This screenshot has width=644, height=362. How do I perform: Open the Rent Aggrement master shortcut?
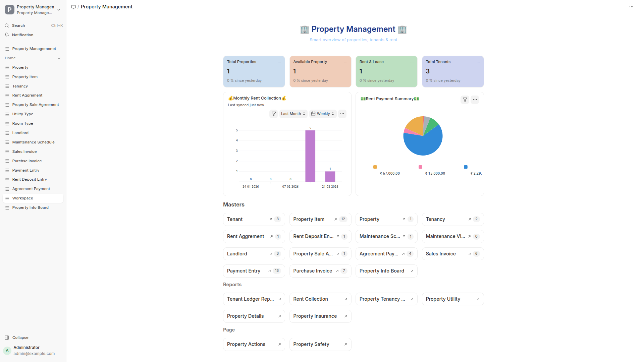(x=254, y=236)
